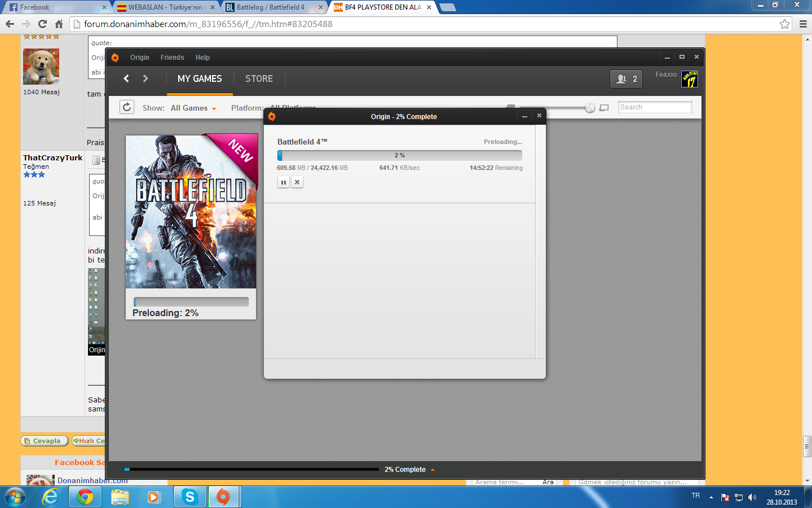Click the Battlefield 4 download progress bar

pos(399,155)
